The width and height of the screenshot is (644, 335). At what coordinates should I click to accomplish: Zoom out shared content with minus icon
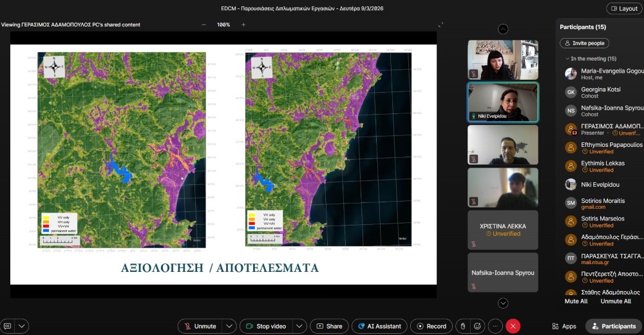(204, 24)
